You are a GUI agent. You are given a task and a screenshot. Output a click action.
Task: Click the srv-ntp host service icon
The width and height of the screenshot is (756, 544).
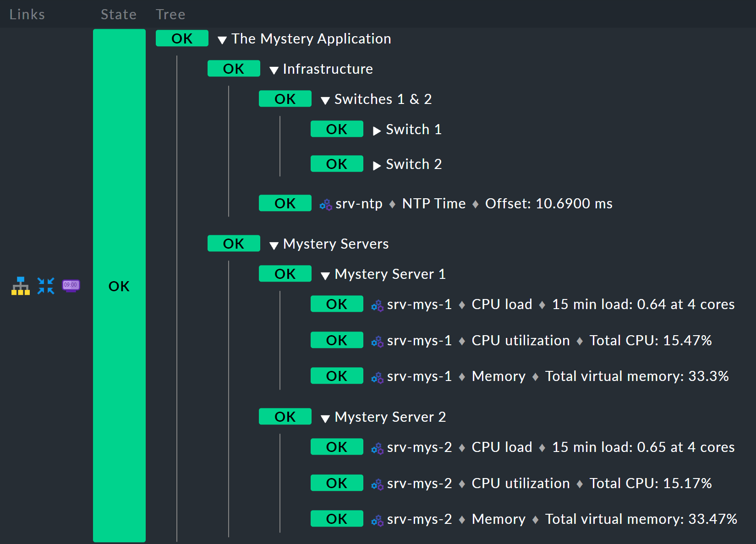326,204
